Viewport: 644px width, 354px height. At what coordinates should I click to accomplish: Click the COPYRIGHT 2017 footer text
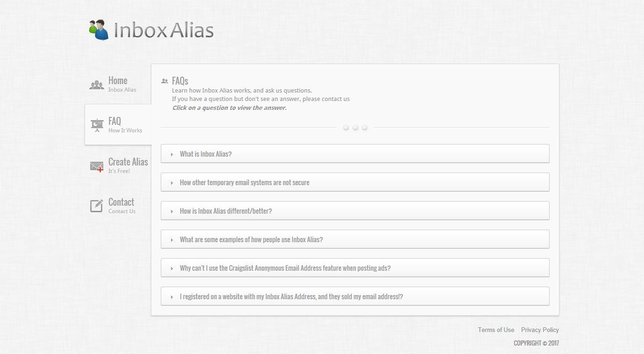point(537,343)
